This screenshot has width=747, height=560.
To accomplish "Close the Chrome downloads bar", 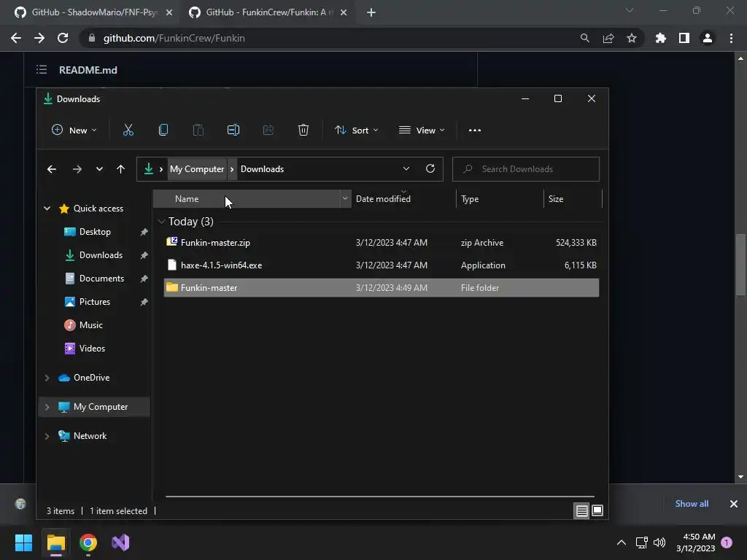I will pyautogui.click(x=734, y=503).
